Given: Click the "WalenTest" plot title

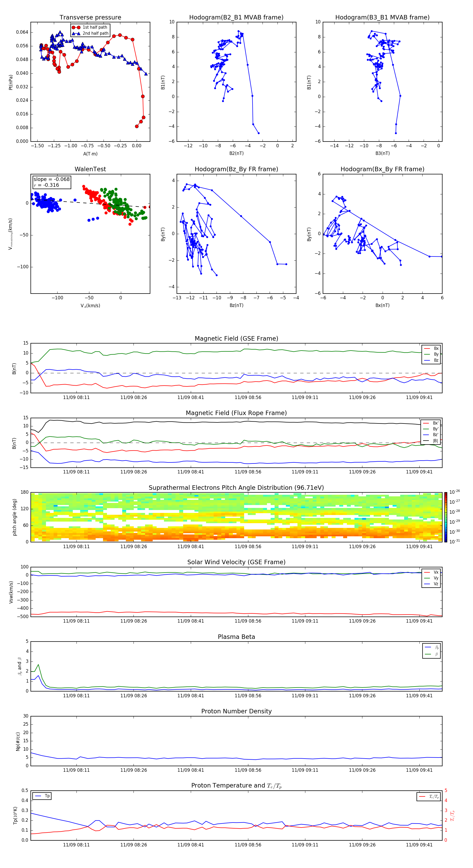Looking at the screenshot, I should coord(90,169).
